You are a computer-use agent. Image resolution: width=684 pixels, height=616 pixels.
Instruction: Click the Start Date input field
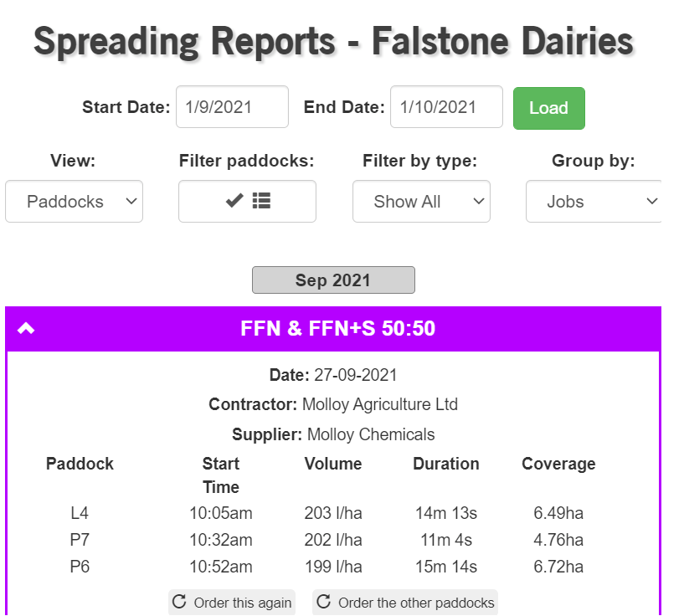(x=232, y=107)
